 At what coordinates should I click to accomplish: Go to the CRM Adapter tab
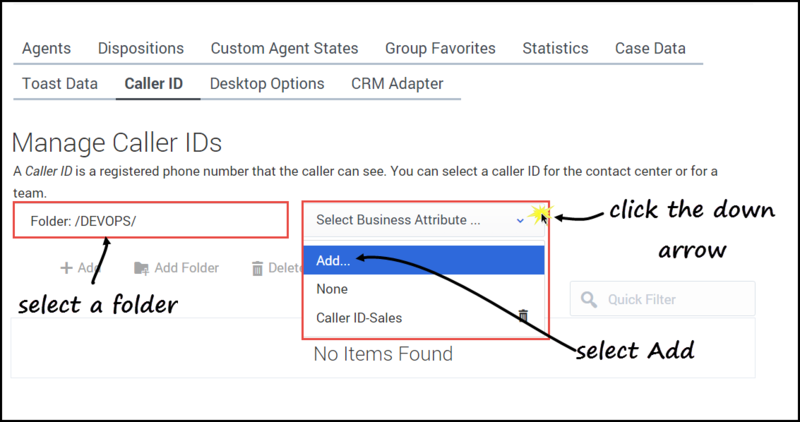coord(397,83)
